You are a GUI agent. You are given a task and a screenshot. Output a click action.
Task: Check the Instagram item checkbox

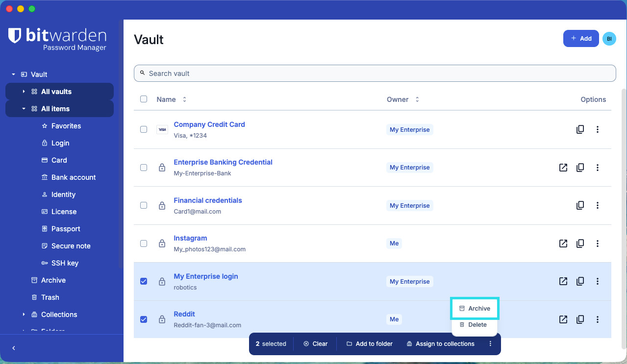coord(144,243)
